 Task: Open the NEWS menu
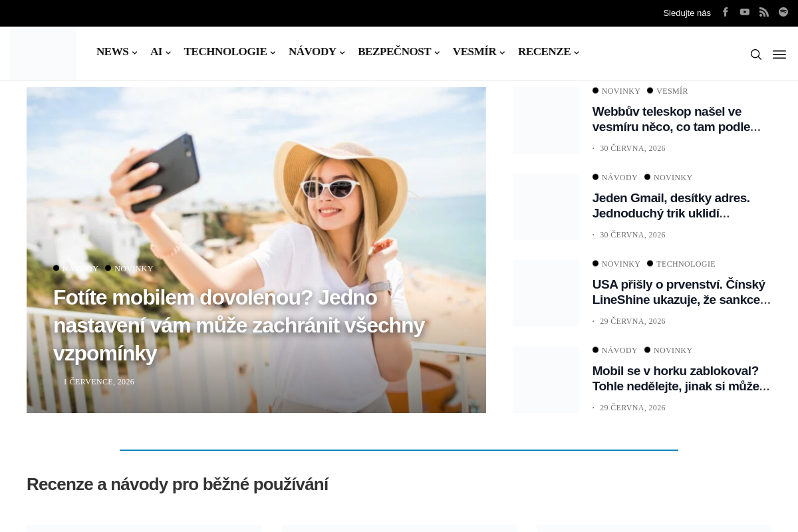(x=112, y=52)
